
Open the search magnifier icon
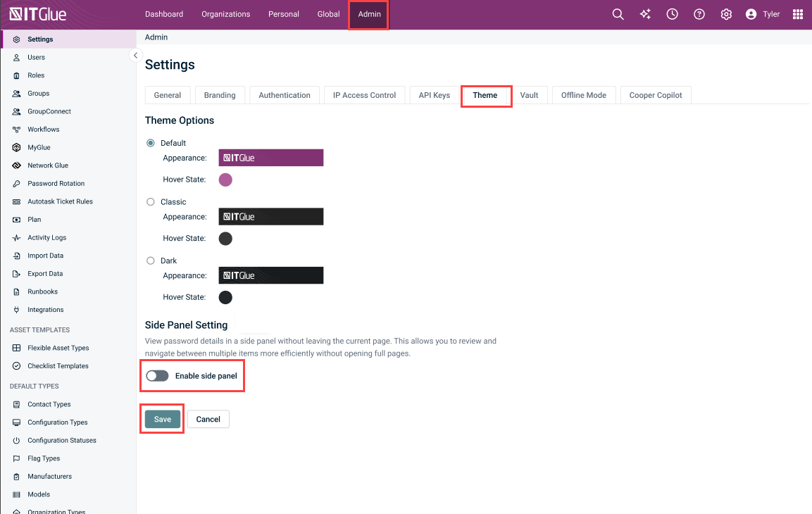pyautogui.click(x=618, y=14)
